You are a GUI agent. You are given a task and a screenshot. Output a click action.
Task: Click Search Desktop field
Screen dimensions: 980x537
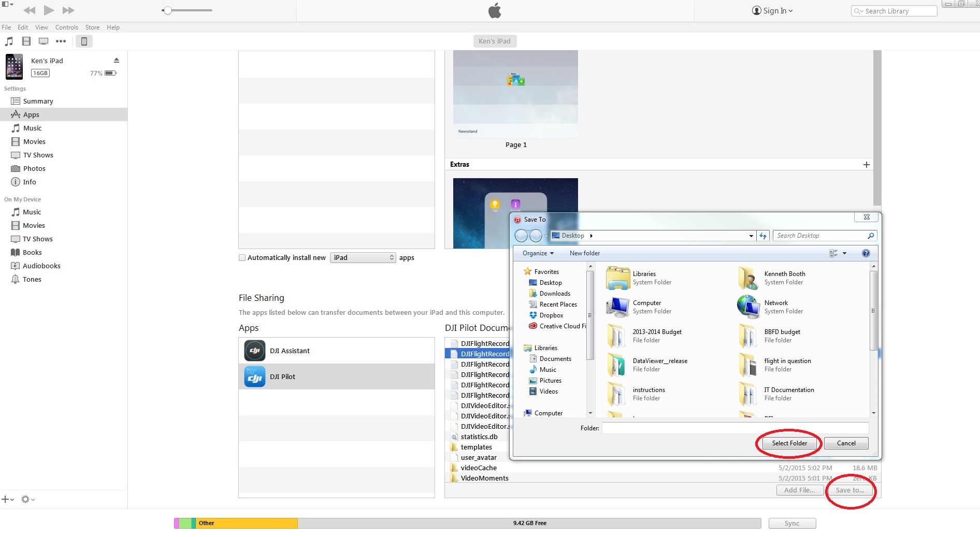pos(824,236)
